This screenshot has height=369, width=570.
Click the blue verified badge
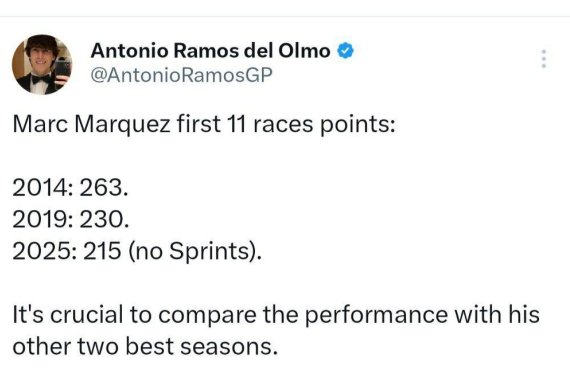(345, 51)
